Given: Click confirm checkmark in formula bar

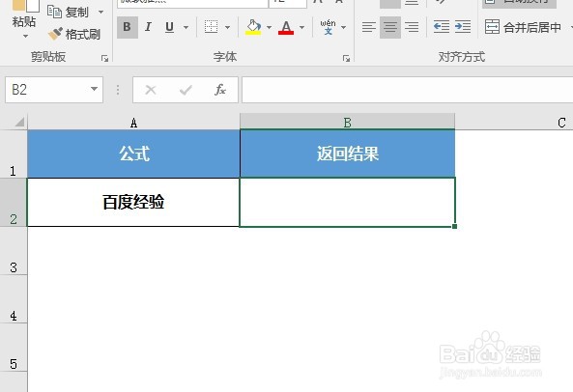Looking at the screenshot, I should 186,90.
